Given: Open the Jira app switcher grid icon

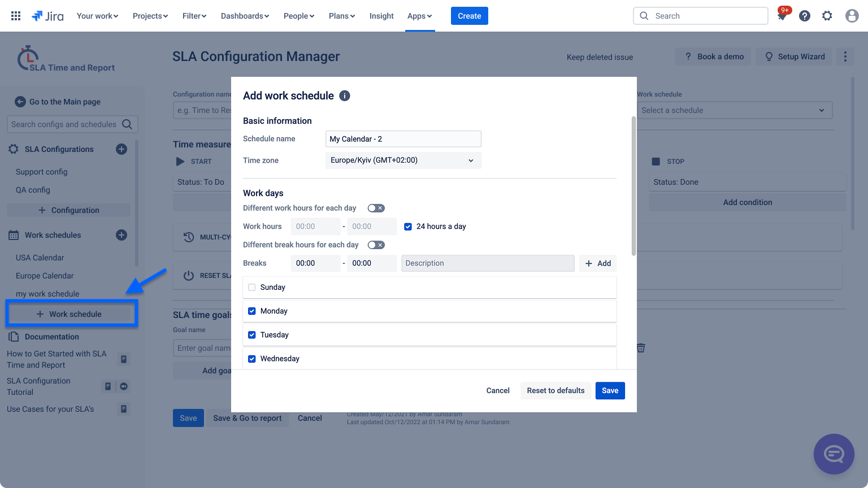Looking at the screenshot, I should 16,16.
